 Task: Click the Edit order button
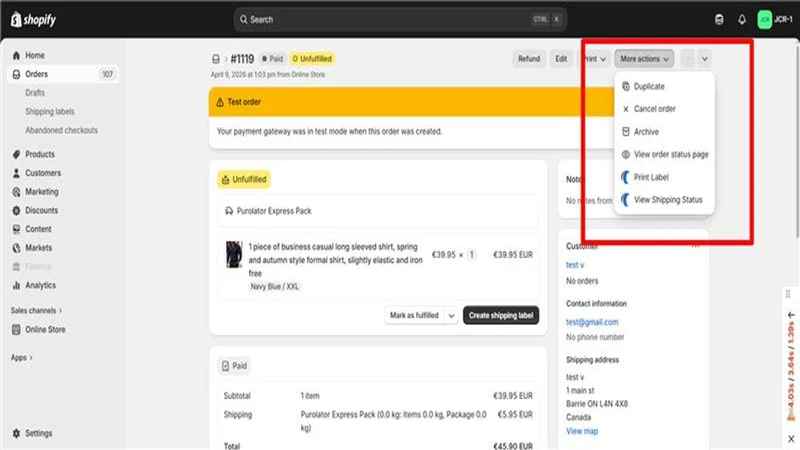[x=561, y=59]
